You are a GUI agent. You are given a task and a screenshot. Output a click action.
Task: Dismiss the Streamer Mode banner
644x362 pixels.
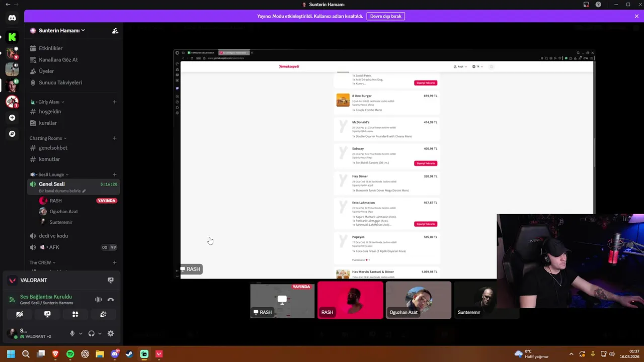pyautogui.click(x=636, y=16)
